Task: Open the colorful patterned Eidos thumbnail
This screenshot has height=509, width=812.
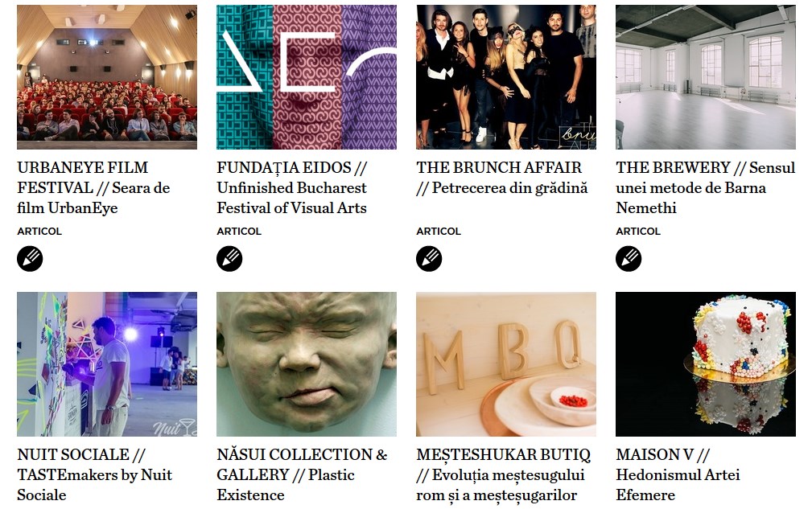Action: coord(307,77)
